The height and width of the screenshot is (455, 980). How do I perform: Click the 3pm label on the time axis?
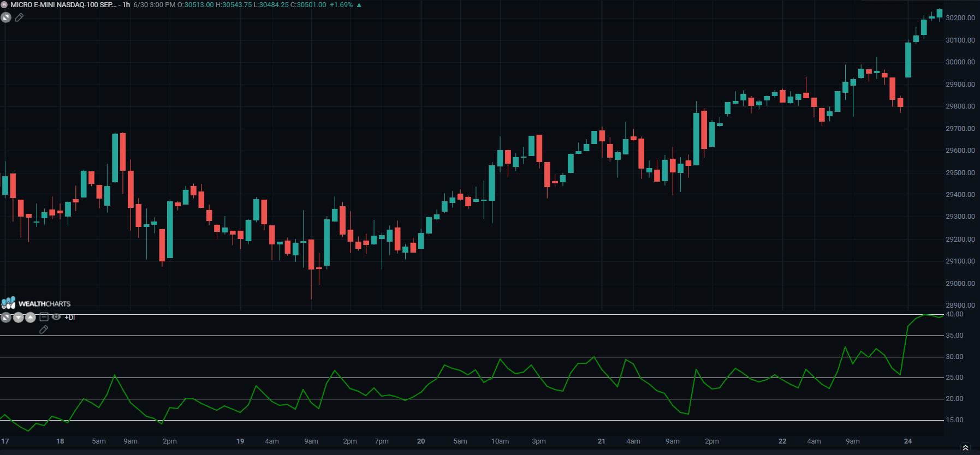click(x=539, y=441)
